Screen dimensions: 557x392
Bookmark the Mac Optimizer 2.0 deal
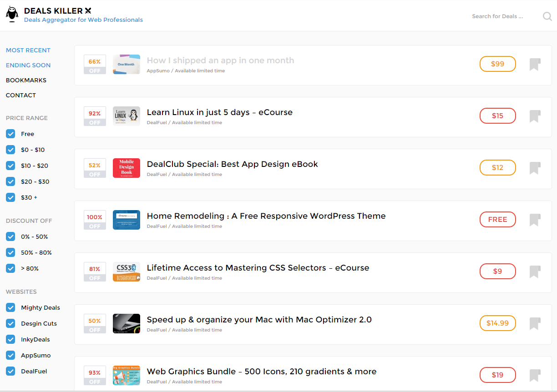(535, 323)
